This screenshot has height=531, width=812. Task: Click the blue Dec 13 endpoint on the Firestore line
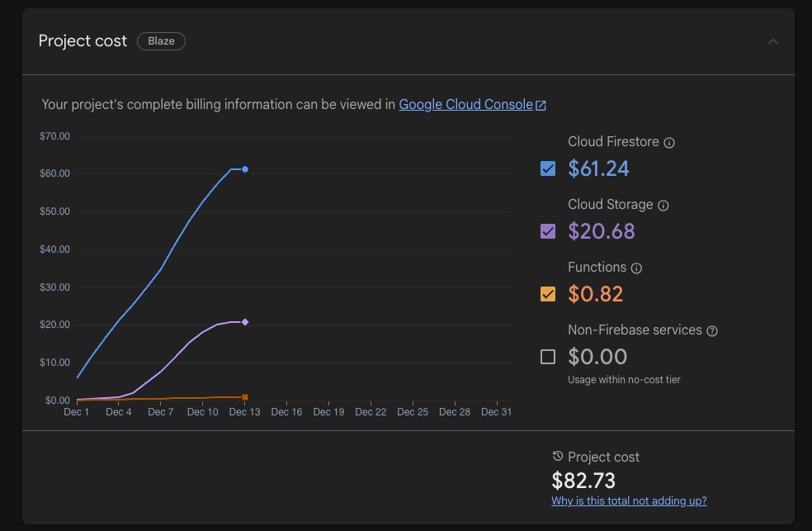(x=245, y=169)
